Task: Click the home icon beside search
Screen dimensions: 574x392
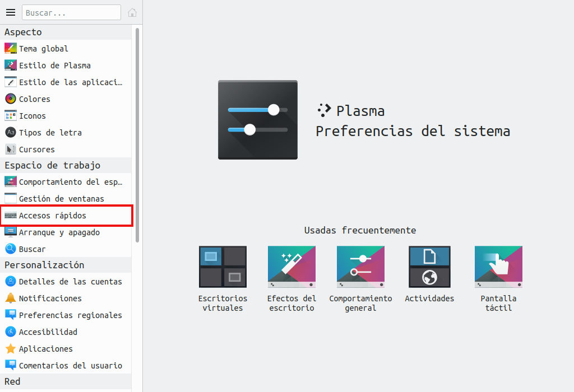Action: pyautogui.click(x=132, y=13)
